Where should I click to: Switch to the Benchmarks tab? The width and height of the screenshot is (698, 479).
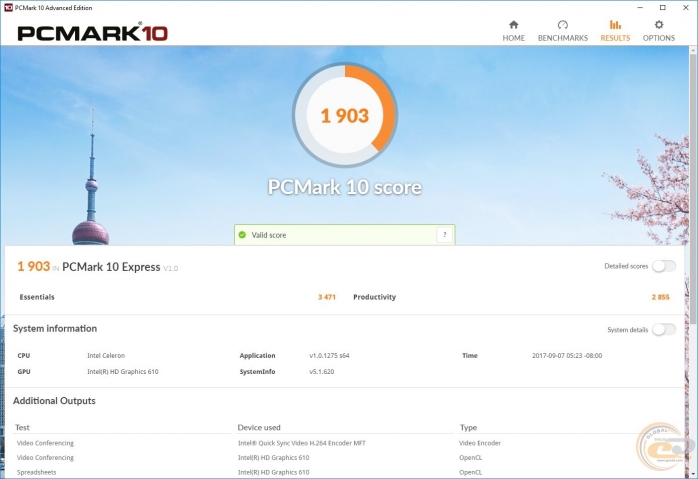(x=563, y=31)
